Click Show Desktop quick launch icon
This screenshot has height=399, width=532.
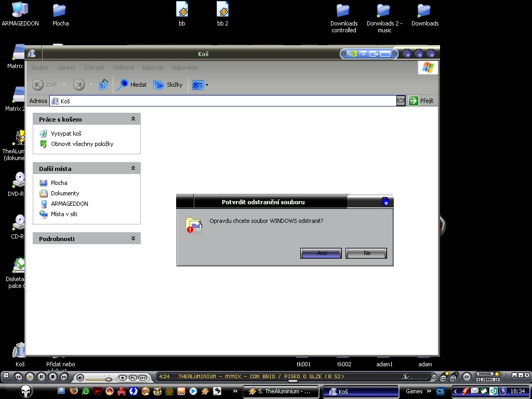click(61, 391)
